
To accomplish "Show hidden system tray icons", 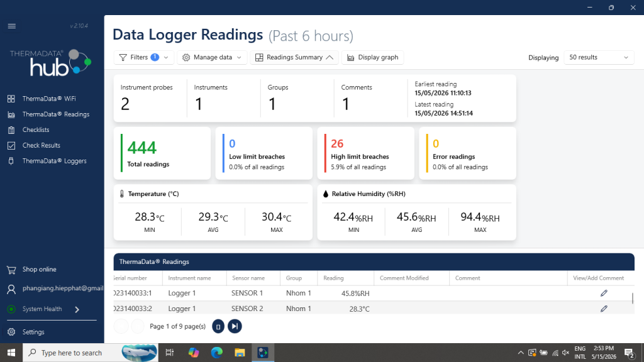I will (x=520, y=353).
